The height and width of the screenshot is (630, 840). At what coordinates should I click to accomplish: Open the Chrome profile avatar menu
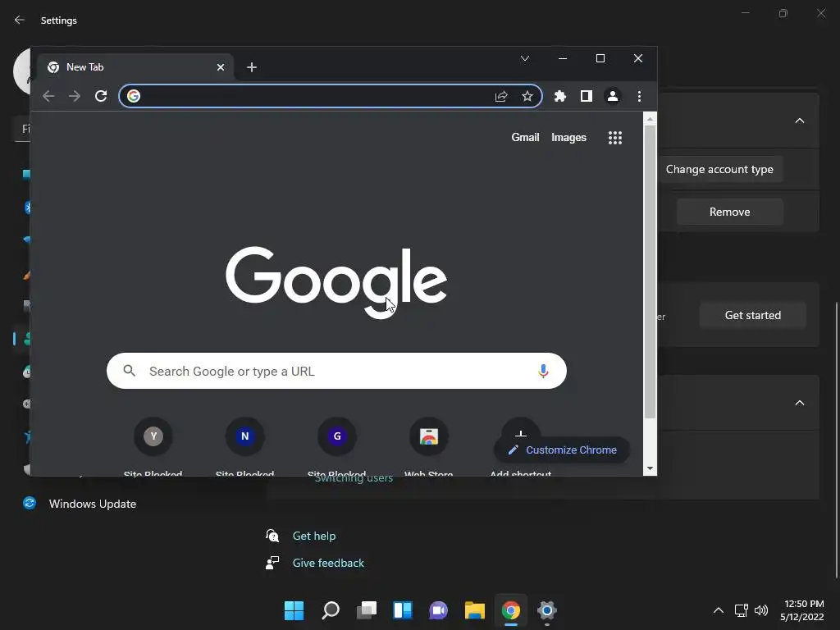612,96
